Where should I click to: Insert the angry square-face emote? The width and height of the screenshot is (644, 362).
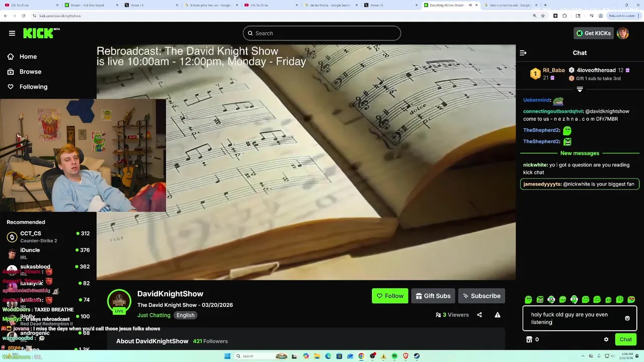pos(540,300)
